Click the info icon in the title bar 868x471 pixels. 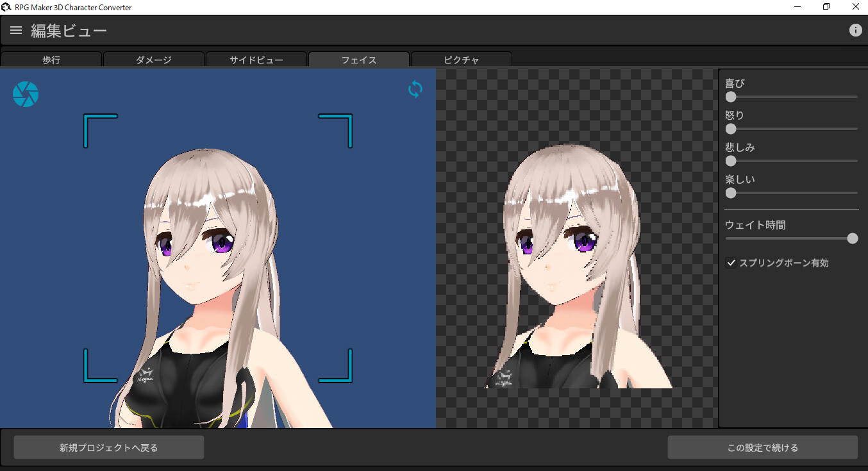coord(855,29)
